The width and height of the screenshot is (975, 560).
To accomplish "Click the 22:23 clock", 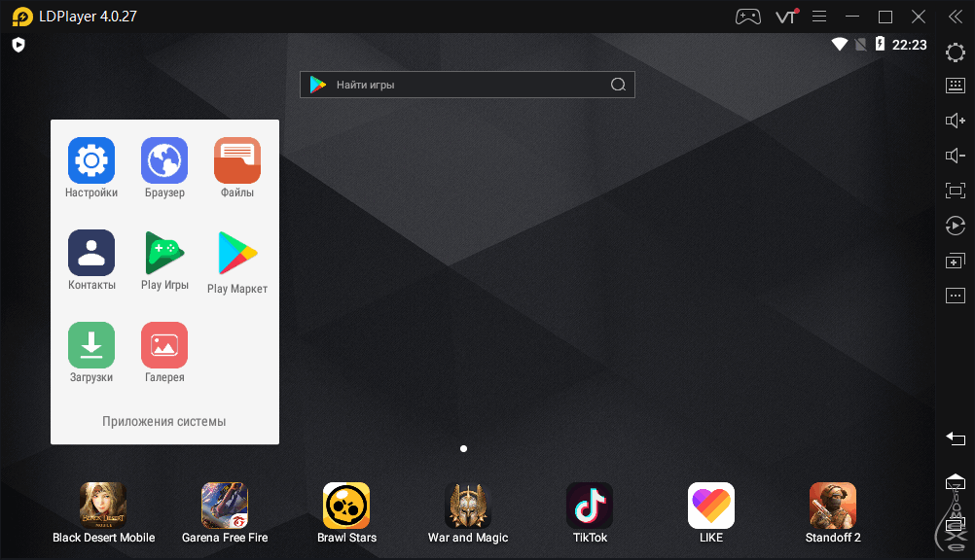I will point(909,45).
